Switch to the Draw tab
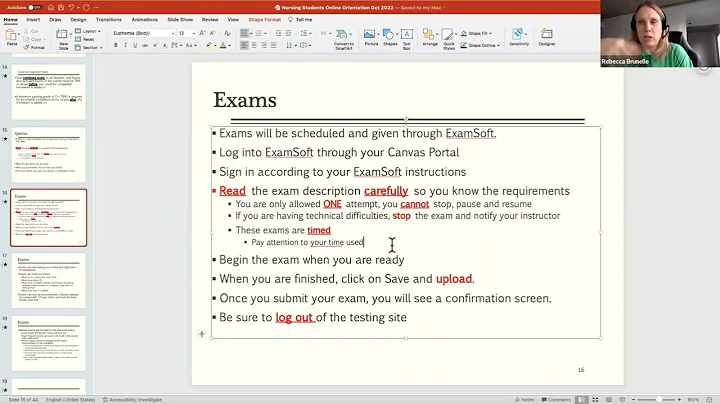 [x=55, y=20]
